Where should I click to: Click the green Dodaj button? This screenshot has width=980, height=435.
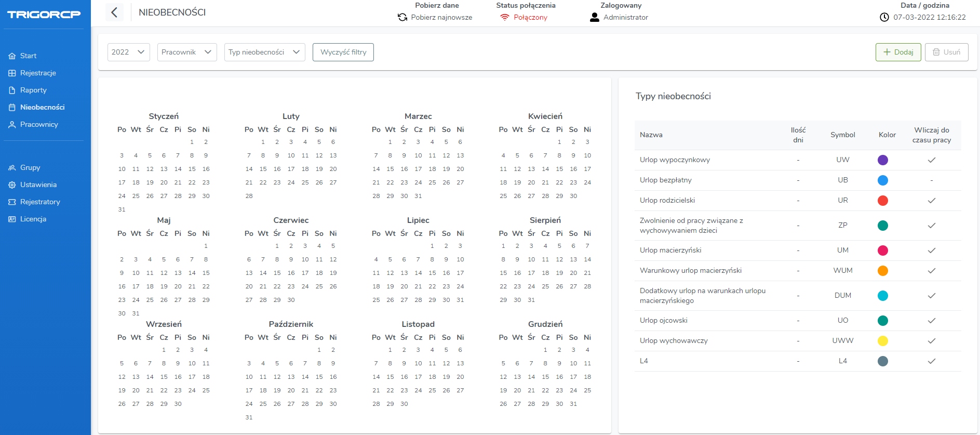click(x=898, y=52)
